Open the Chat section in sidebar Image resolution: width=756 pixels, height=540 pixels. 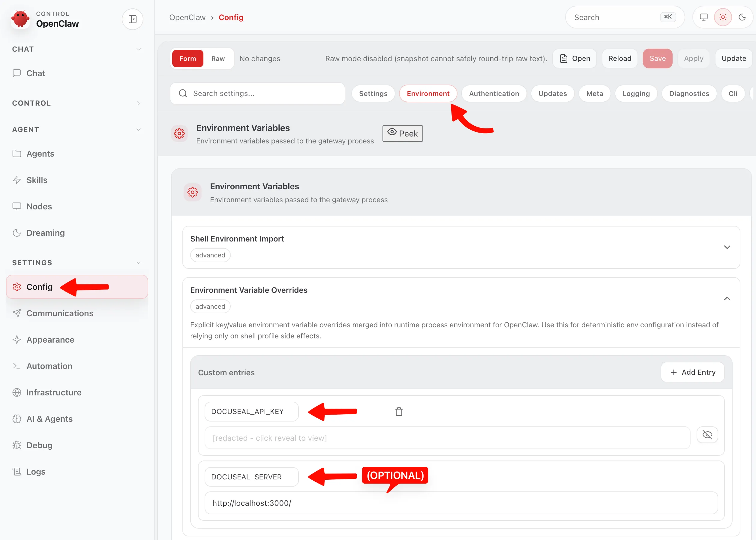coord(36,73)
